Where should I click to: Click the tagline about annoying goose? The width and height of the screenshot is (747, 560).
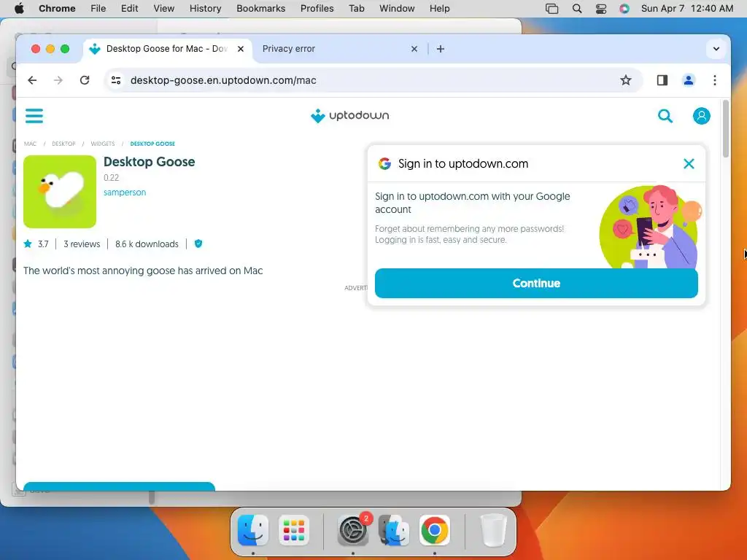(143, 271)
